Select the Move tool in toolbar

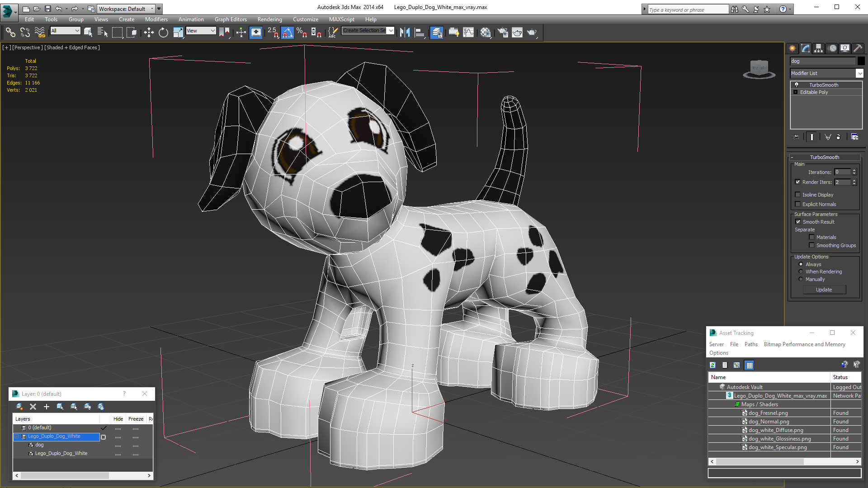(149, 33)
